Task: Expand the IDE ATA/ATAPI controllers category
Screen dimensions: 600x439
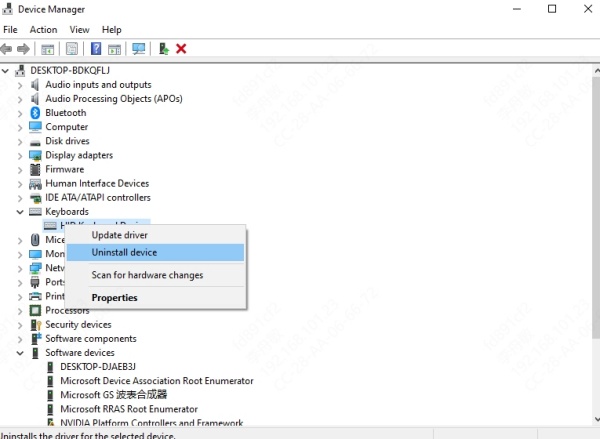Action: [x=20, y=198]
